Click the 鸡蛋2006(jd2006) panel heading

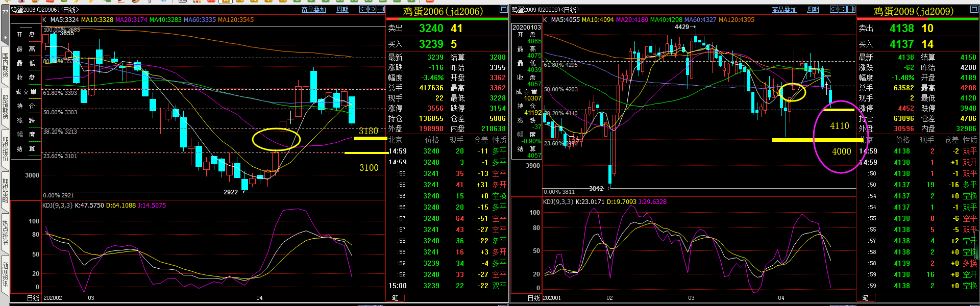pos(443,11)
